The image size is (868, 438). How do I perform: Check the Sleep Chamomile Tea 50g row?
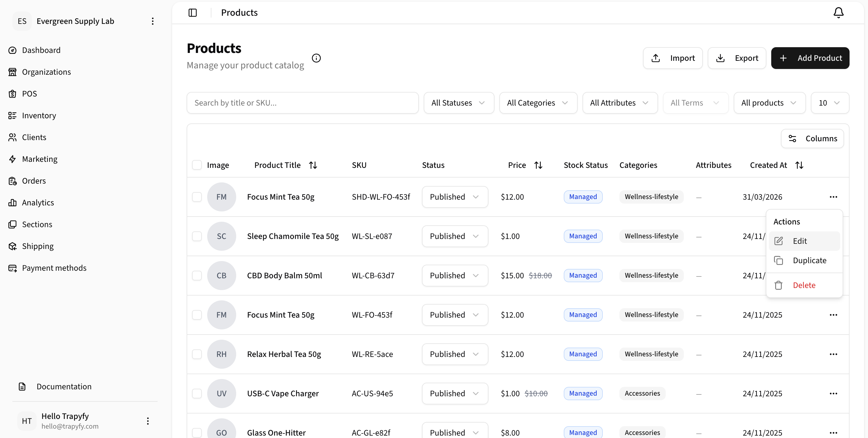pos(197,236)
